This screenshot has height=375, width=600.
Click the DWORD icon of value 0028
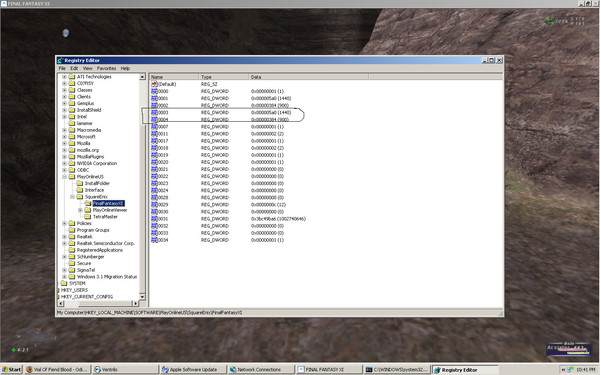[154, 197]
